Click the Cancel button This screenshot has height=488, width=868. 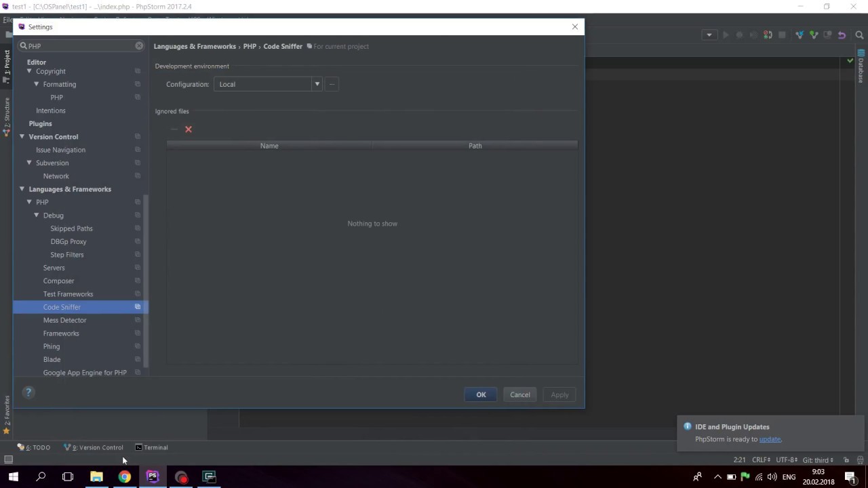520,394
